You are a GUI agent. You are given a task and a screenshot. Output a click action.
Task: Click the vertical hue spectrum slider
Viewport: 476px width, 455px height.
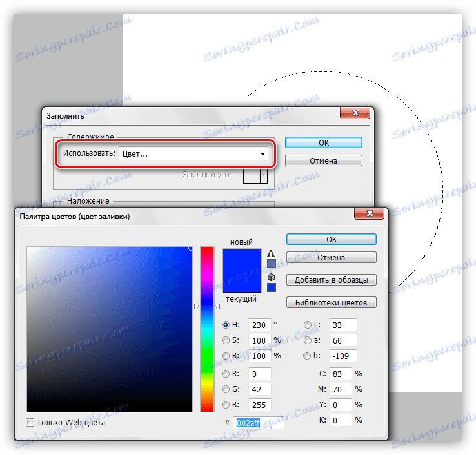point(207,329)
